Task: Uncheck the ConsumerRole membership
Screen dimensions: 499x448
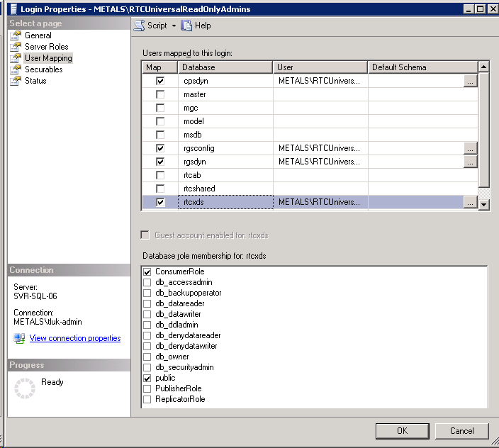Action: coord(147,272)
